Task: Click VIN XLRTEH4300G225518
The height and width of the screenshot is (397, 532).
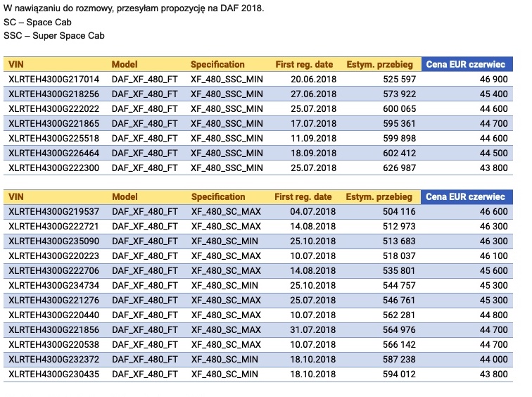Action: coord(54,139)
